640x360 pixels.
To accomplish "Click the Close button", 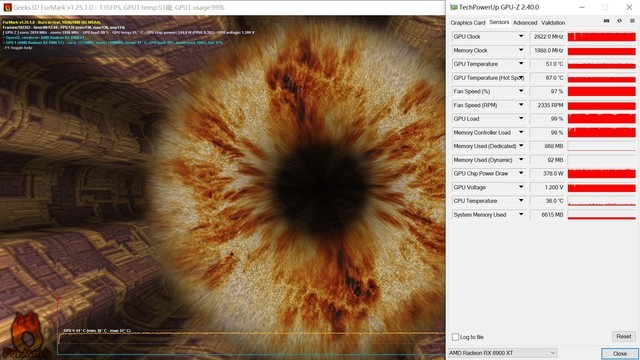I will [x=620, y=353].
